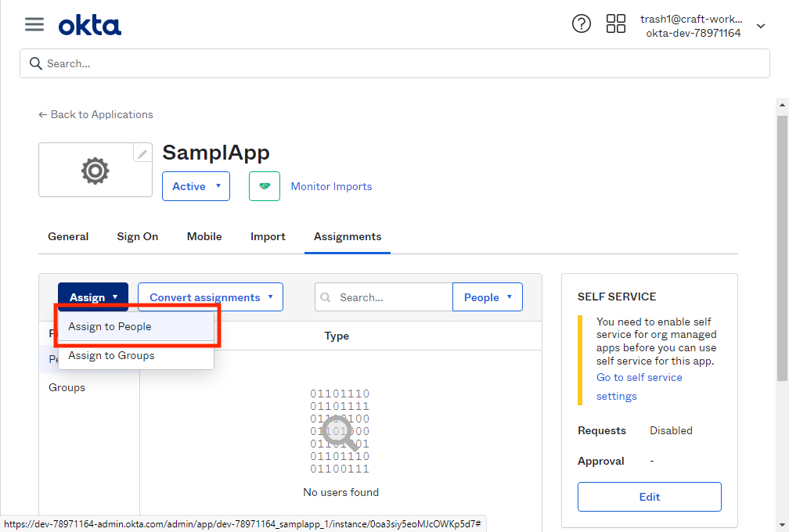Click the green handshake icon button
This screenshot has height=532, width=789.
pos(265,186)
